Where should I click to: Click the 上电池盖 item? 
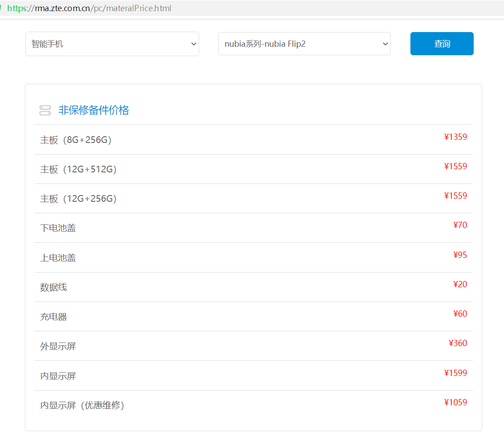point(58,257)
